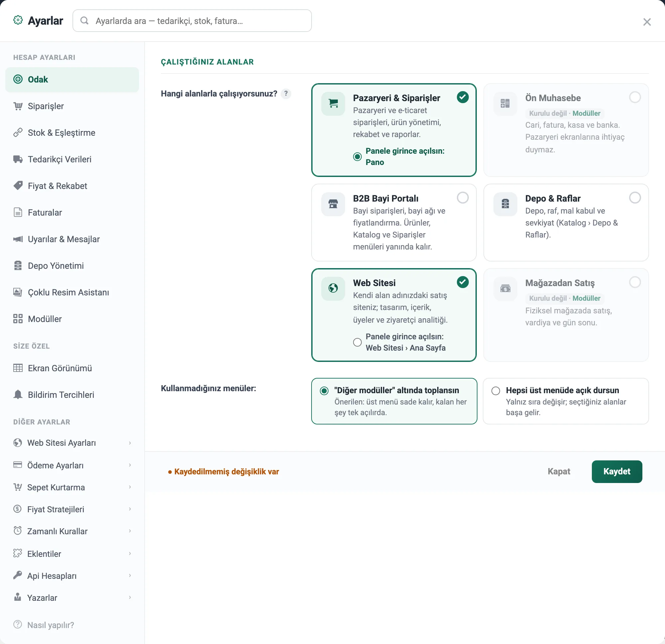The height and width of the screenshot is (644, 665).
Task: Click the image icon beside Çoklu Resim Asistanı
Action: 18,292
